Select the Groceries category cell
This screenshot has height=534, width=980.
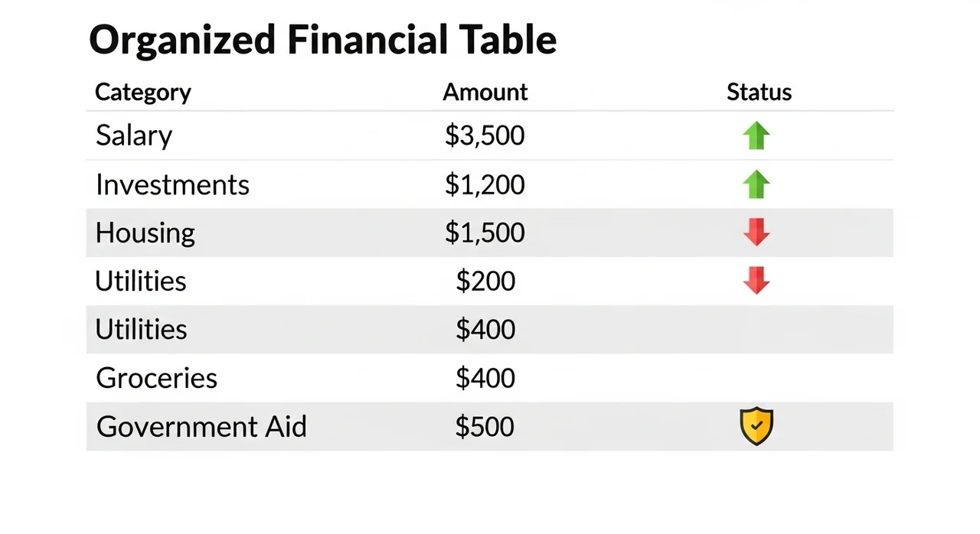click(156, 378)
